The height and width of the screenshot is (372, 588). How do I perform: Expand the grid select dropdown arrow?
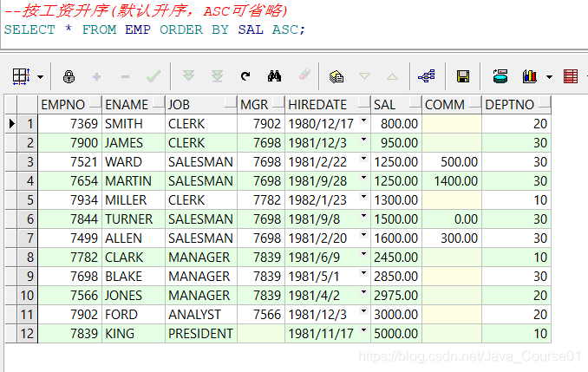40,77
